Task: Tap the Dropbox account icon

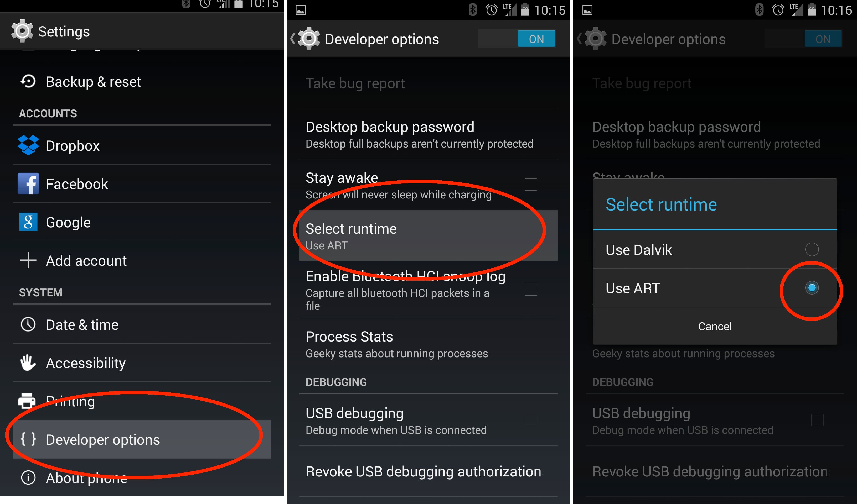Action: click(x=28, y=145)
